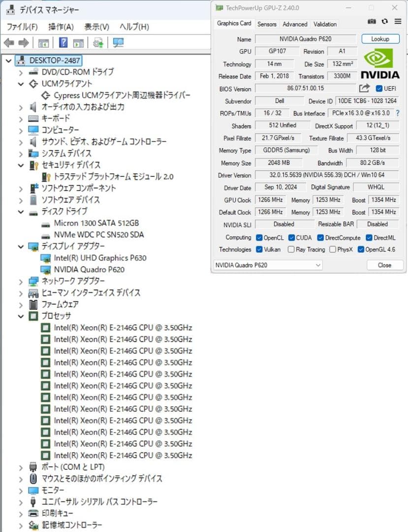
Task: Refresh GPU-Z readings via refresh icon
Action: [385, 22]
